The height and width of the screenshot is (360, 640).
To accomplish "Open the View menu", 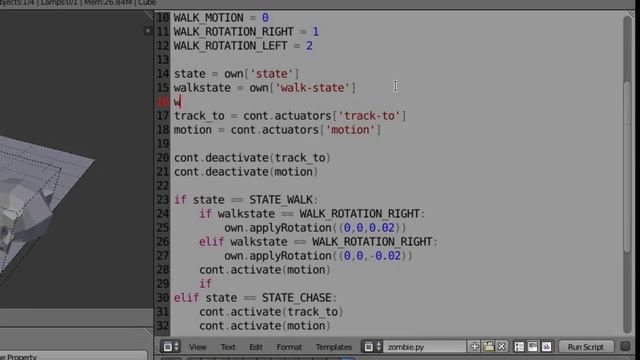I will coord(198,347).
